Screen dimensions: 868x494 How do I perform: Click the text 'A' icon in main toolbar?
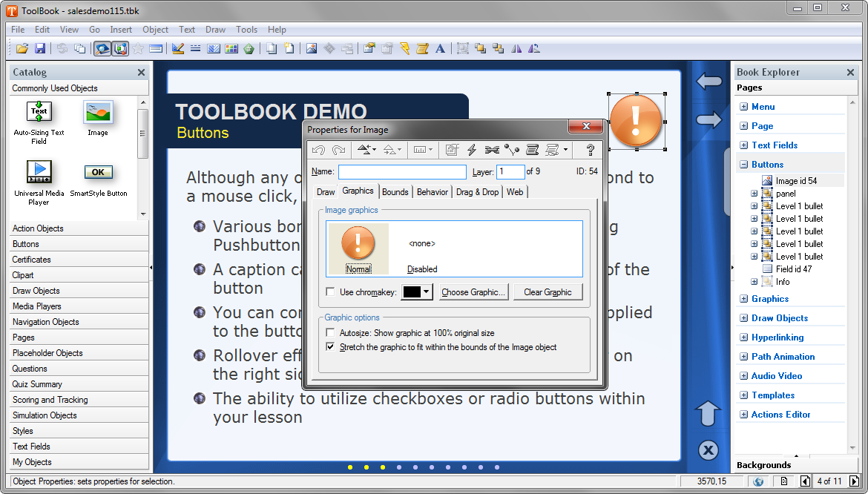pyautogui.click(x=440, y=49)
